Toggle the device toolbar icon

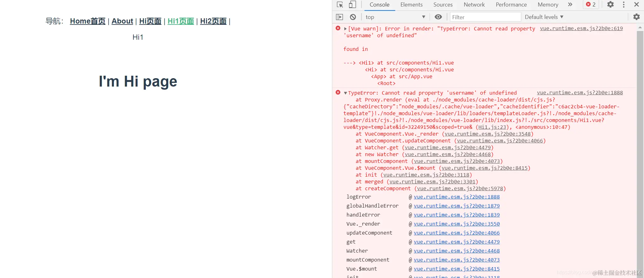coord(352,5)
